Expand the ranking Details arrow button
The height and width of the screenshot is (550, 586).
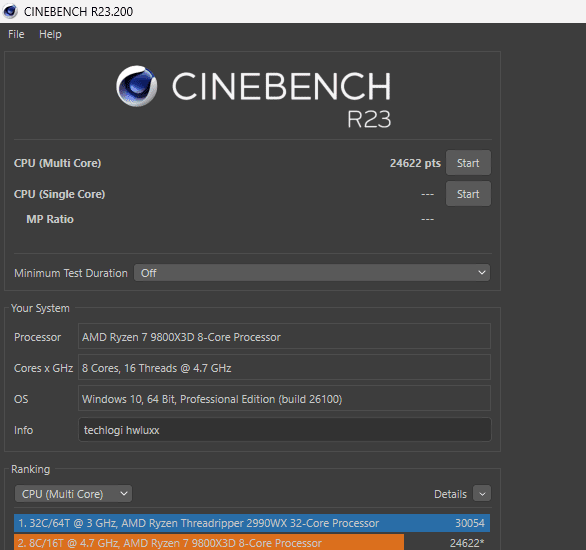pos(482,494)
